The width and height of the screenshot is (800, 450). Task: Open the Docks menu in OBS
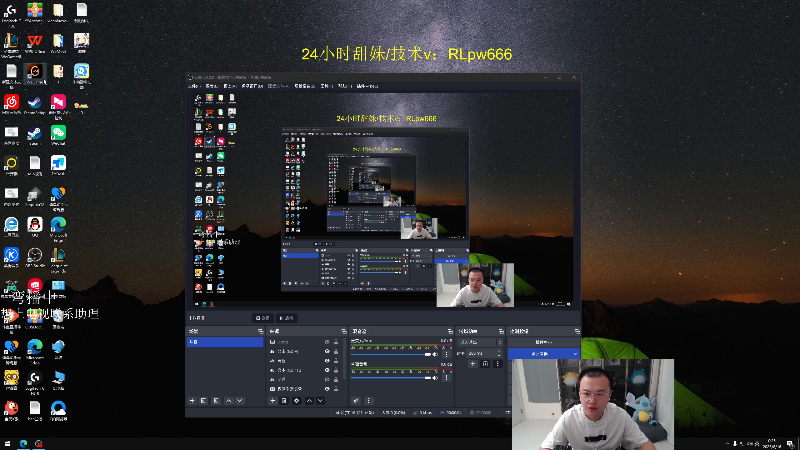(x=252, y=86)
